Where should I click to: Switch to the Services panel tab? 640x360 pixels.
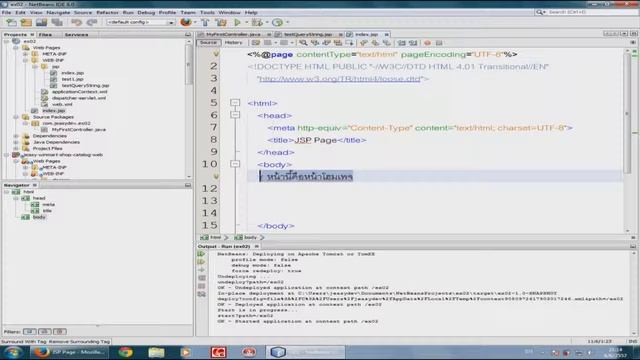click(x=76, y=35)
